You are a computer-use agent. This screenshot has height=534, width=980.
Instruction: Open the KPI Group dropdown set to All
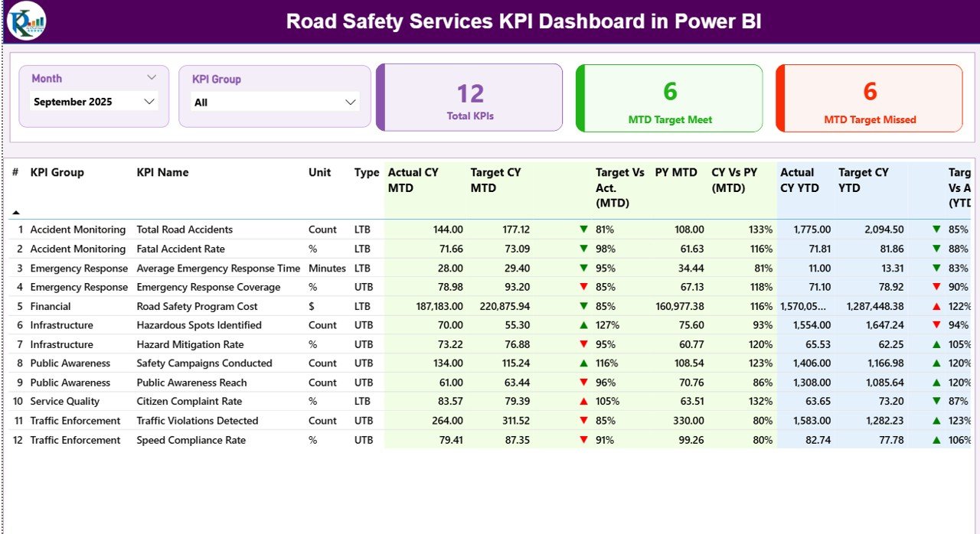tap(351, 101)
